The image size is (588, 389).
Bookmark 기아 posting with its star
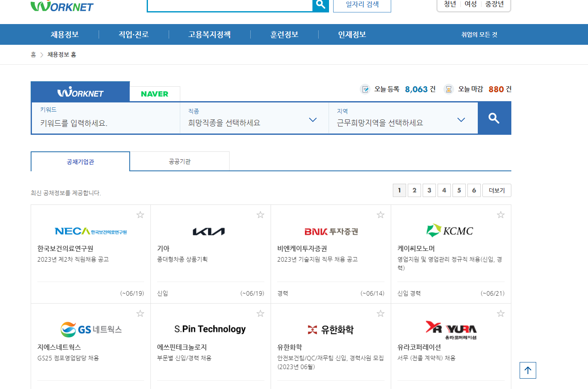[260, 215]
